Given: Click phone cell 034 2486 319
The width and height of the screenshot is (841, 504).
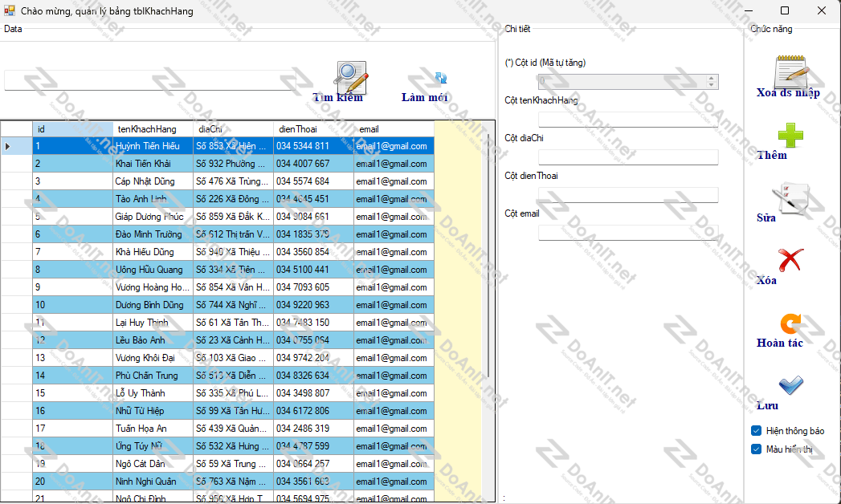Looking at the screenshot, I should 314,429.
